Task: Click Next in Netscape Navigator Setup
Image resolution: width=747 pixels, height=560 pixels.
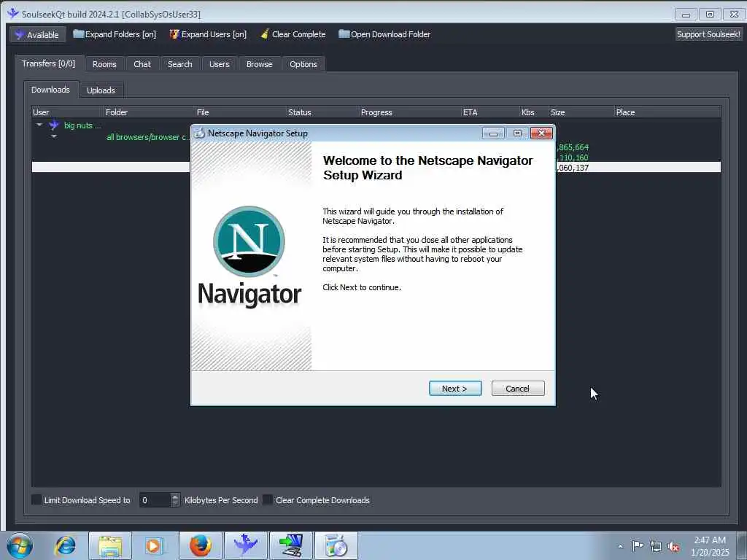Action: pos(455,389)
